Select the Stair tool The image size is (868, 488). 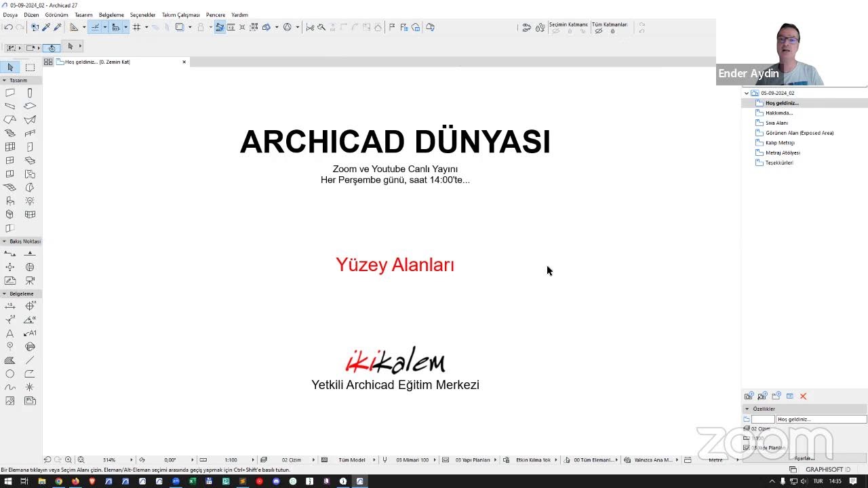pos(10,134)
